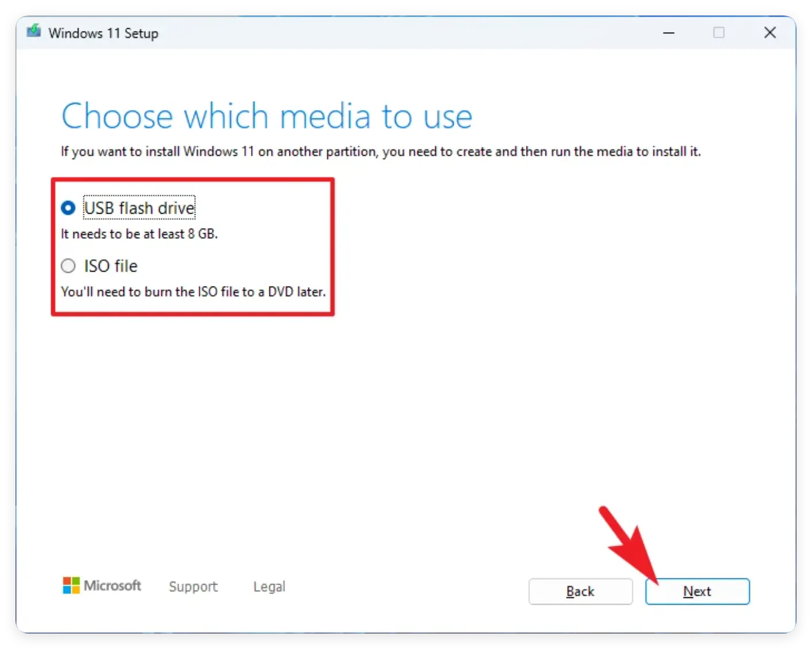Select the USB flash drive radio button
Screen dimensions: 812x649
pos(68,208)
